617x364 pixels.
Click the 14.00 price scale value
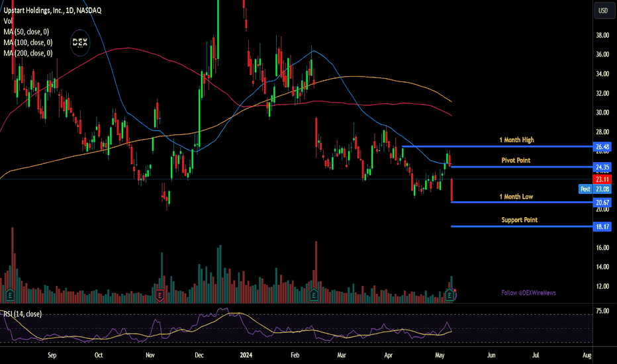point(602,267)
